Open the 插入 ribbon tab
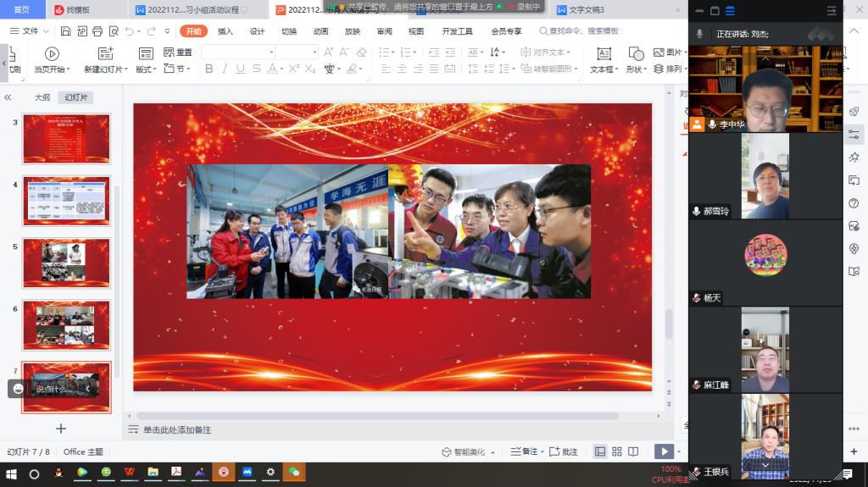This screenshot has height=487, width=868. tap(225, 31)
